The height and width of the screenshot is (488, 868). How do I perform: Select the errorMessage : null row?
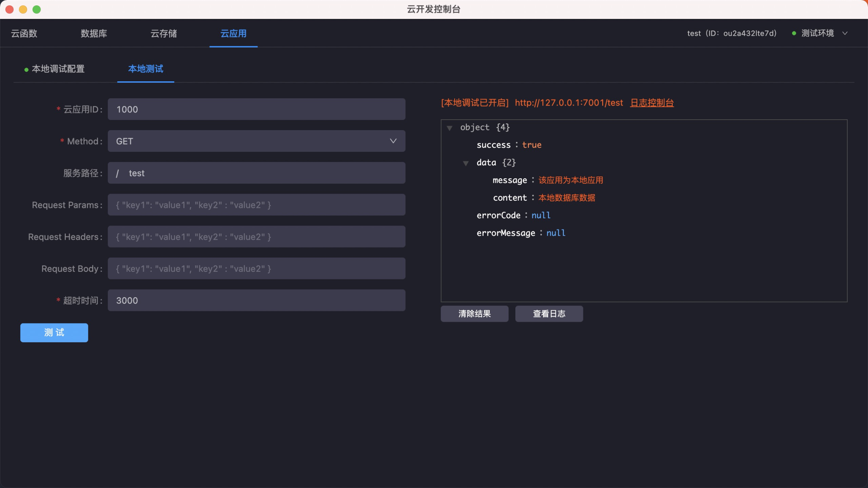(x=521, y=233)
